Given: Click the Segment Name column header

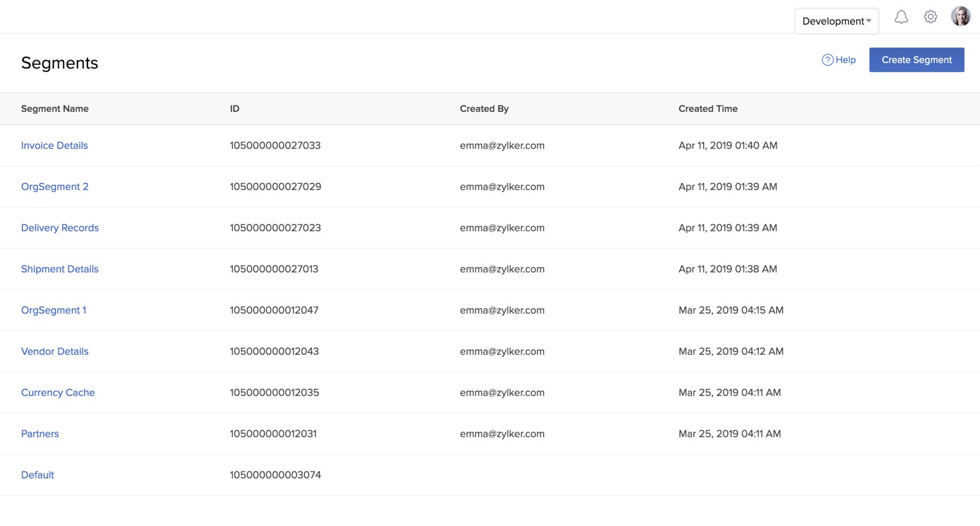Looking at the screenshot, I should point(55,109).
